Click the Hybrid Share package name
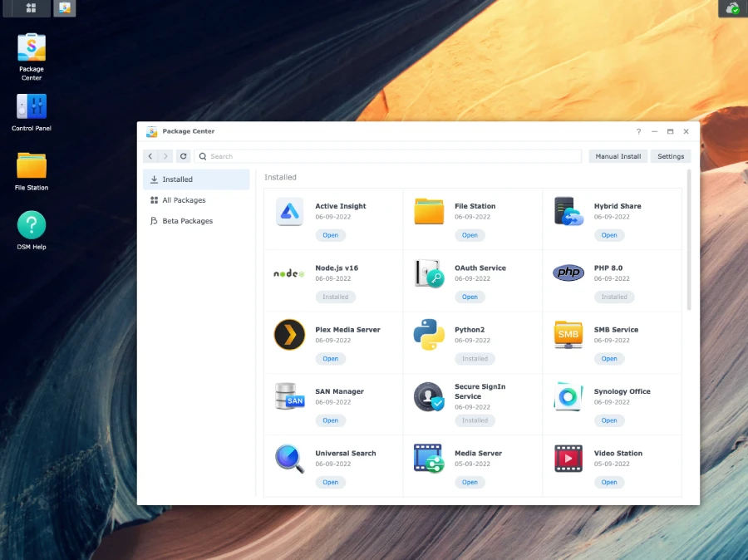The height and width of the screenshot is (560, 748). click(x=618, y=206)
